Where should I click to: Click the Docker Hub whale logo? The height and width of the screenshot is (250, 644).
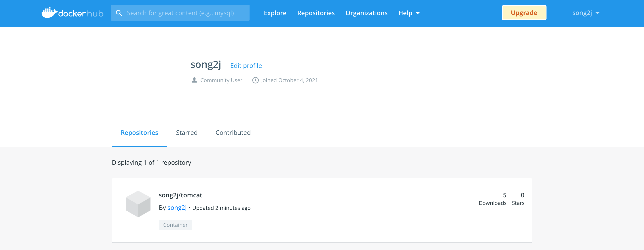49,12
